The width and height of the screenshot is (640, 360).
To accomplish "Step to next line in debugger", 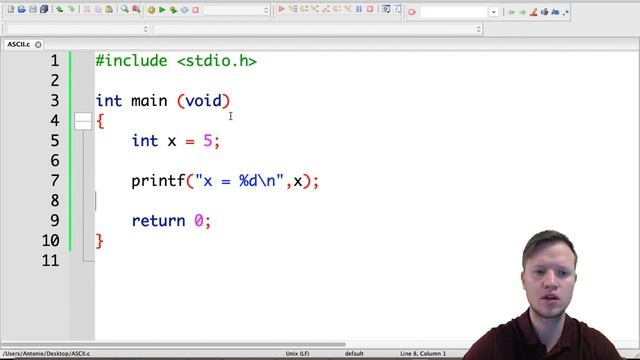I will 304,9.
